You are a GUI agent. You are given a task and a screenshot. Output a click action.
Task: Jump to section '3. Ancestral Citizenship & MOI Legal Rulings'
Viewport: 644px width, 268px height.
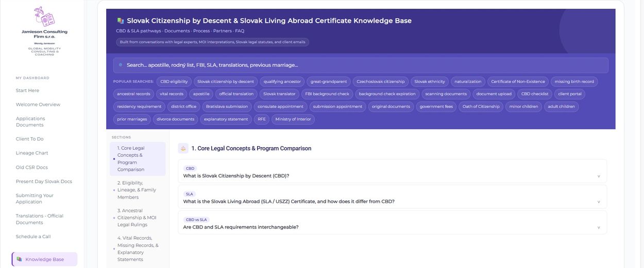138,218
